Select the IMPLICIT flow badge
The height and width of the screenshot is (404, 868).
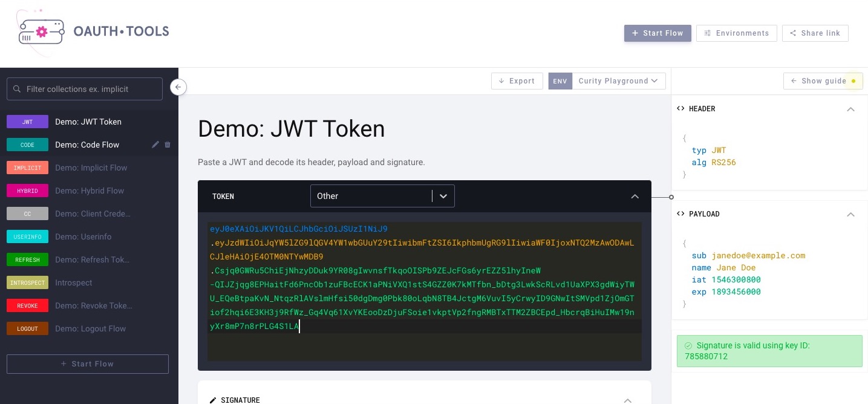pos(27,168)
